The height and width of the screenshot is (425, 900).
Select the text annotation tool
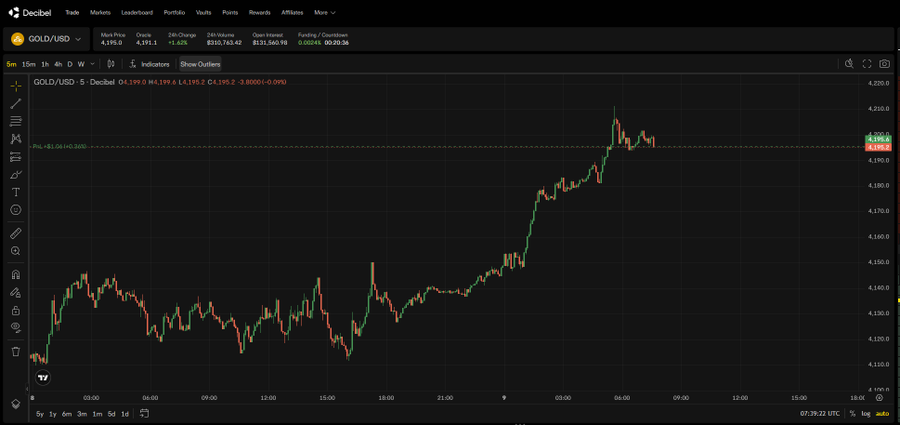(15, 192)
